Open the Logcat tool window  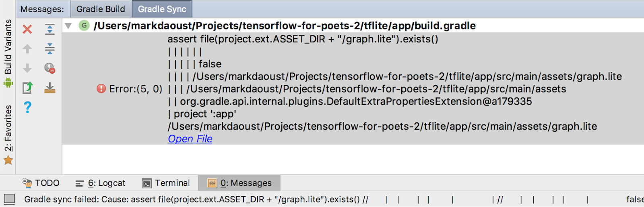(101, 183)
